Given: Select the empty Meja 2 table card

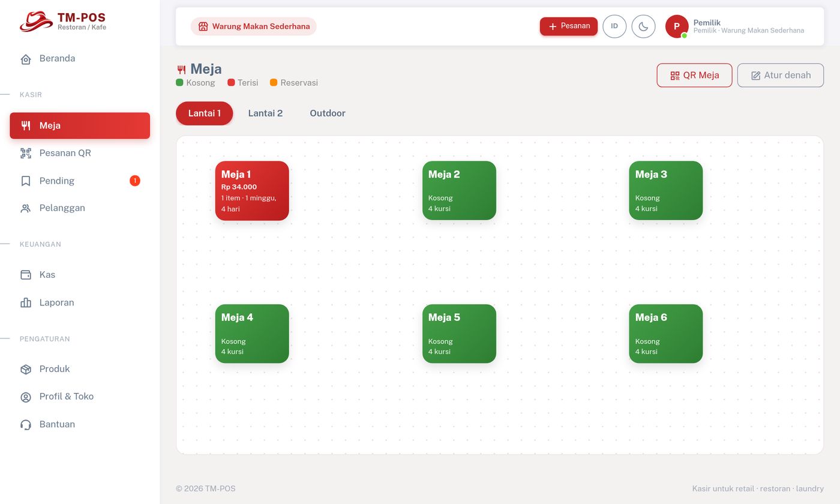Looking at the screenshot, I should (459, 191).
